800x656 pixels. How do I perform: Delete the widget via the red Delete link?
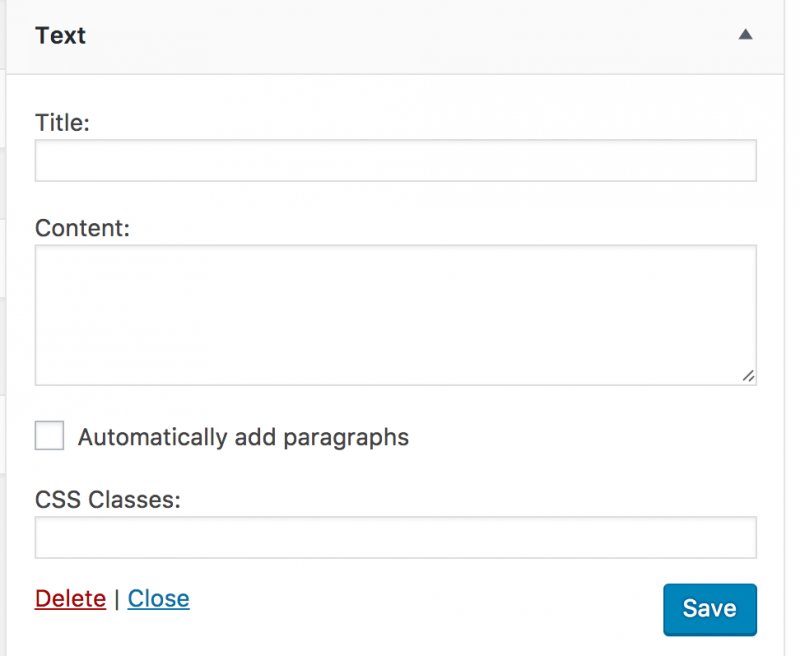point(70,599)
